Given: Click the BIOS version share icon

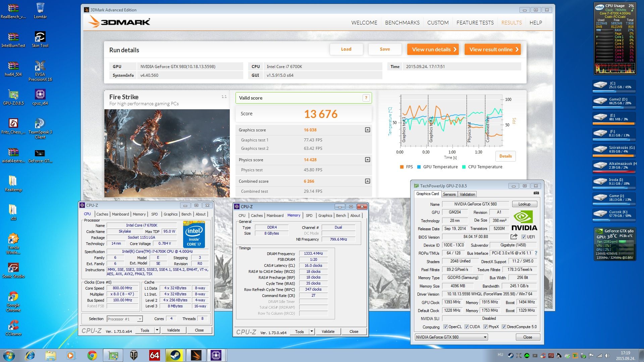Looking at the screenshot, I should pyautogui.click(x=514, y=237).
